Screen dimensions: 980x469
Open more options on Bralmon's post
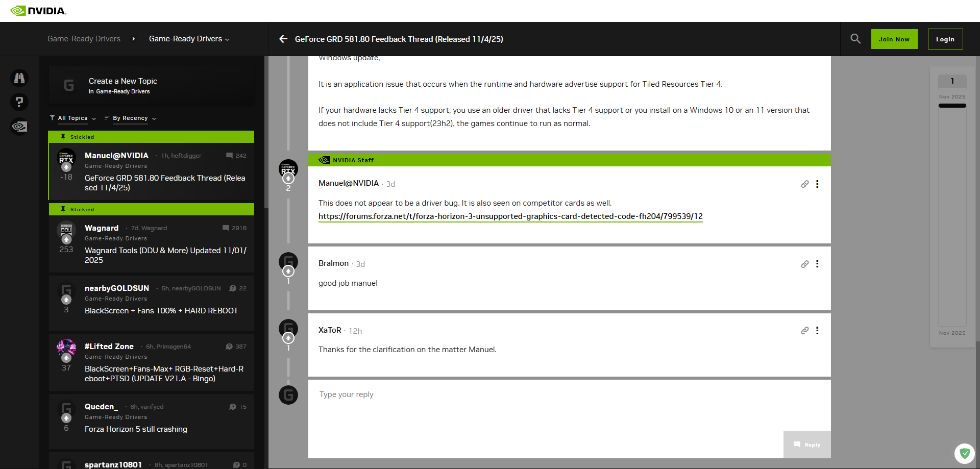tap(817, 264)
